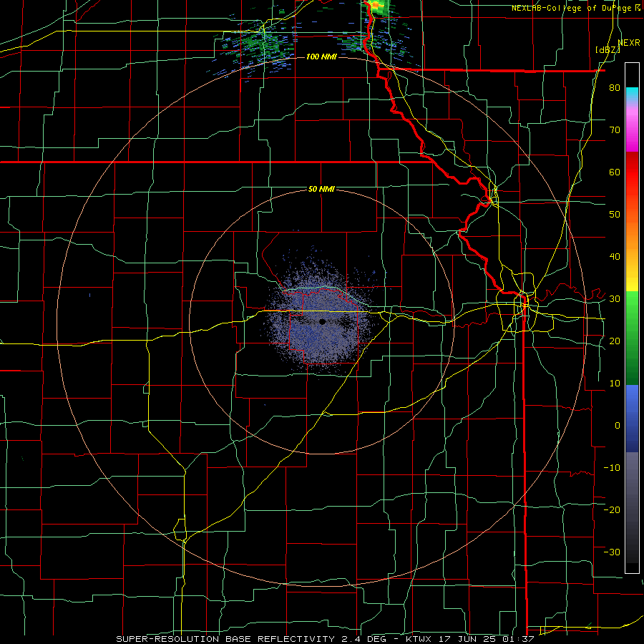
Task: Click the strong yellow-red echo at top
Action: (x=376, y=6)
